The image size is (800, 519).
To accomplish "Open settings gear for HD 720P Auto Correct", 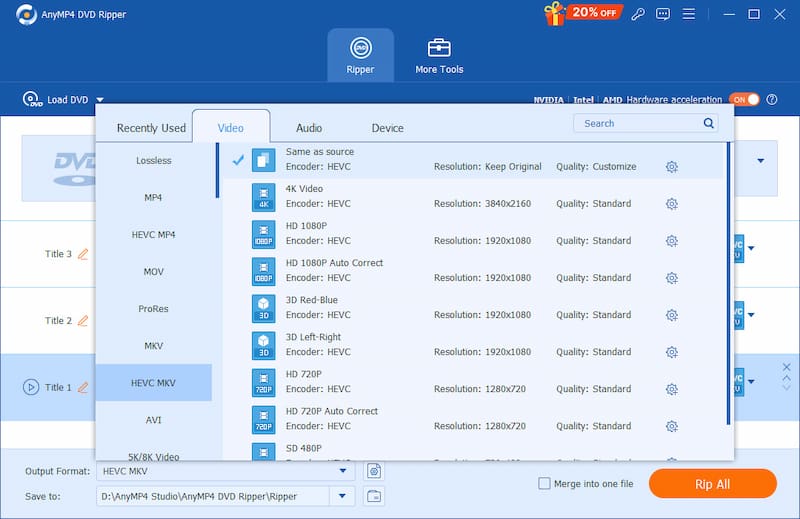I will pyautogui.click(x=671, y=426).
